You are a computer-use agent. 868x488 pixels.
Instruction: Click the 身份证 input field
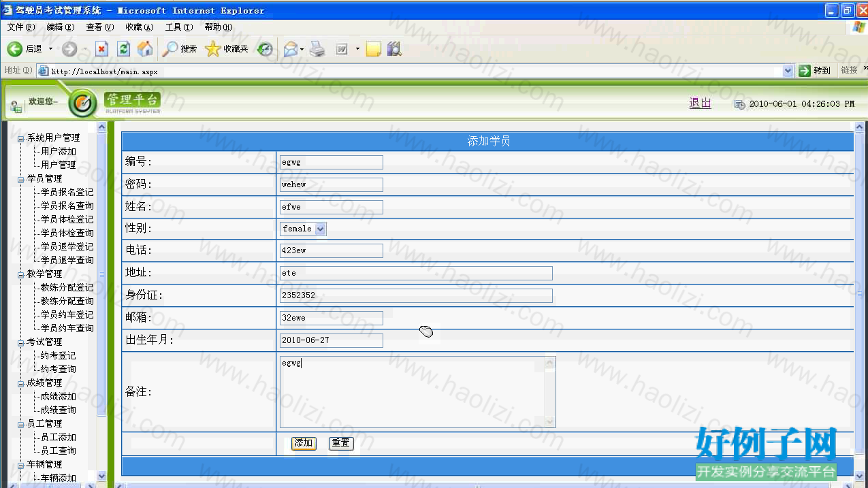pyautogui.click(x=416, y=295)
